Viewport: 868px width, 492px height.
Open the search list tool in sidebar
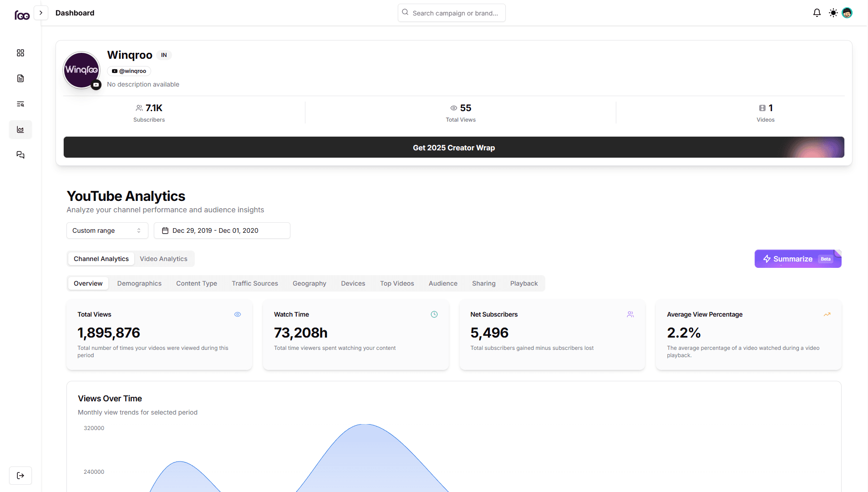tap(20, 104)
